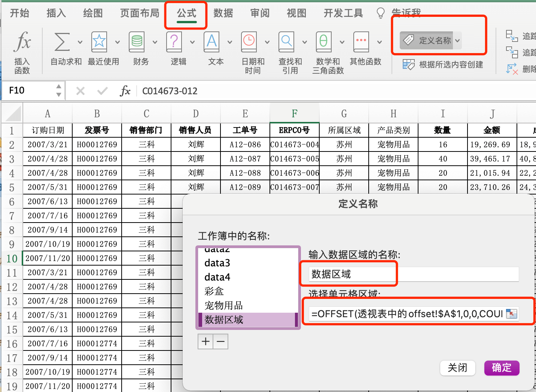
Task: Click the Insert Function fx ribbon icon
Action: (22, 42)
